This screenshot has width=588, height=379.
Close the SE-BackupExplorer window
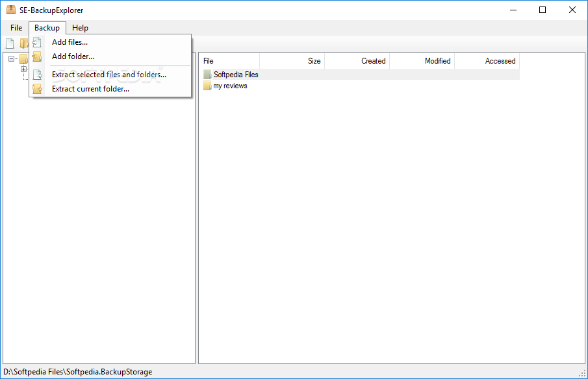[x=572, y=10]
